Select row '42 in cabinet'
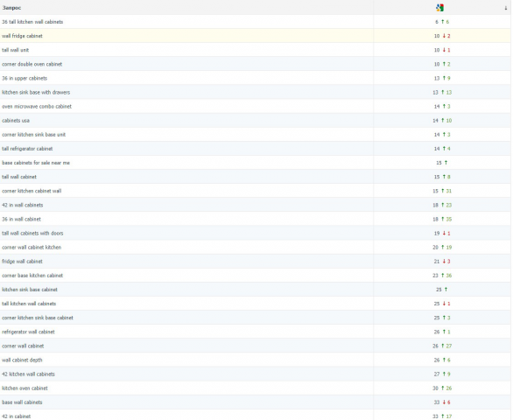The image size is (513, 420). point(256,415)
